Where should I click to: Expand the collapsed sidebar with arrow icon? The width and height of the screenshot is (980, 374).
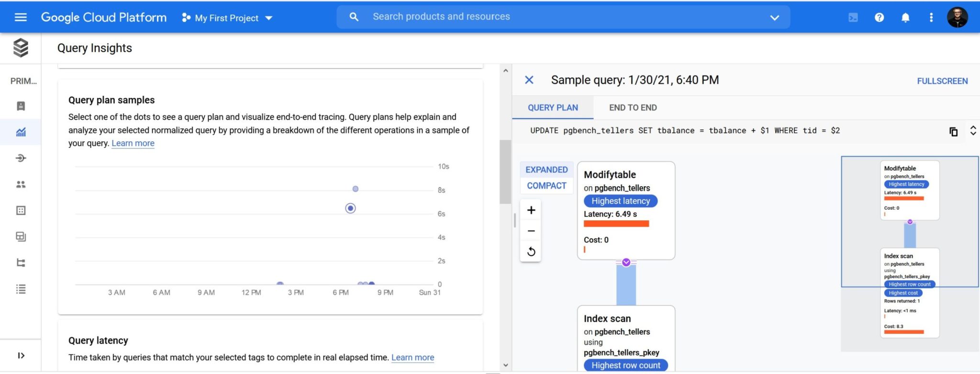[21, 355]
